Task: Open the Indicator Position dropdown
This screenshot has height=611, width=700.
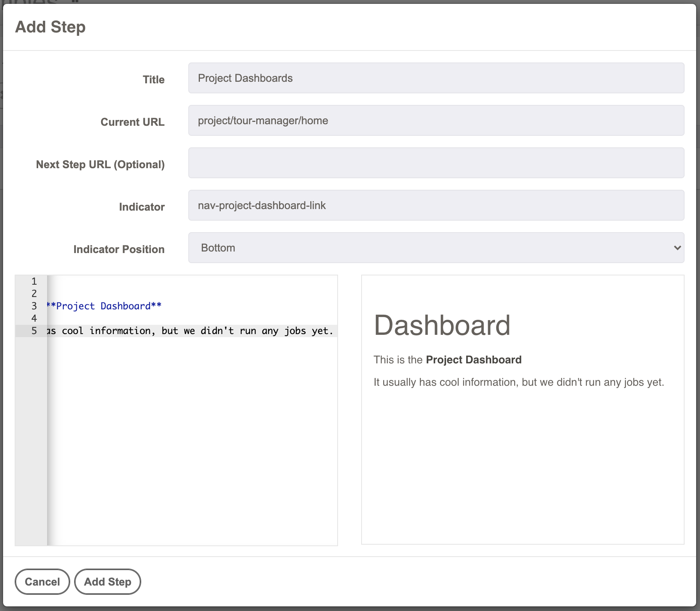Action: (436, 248)
